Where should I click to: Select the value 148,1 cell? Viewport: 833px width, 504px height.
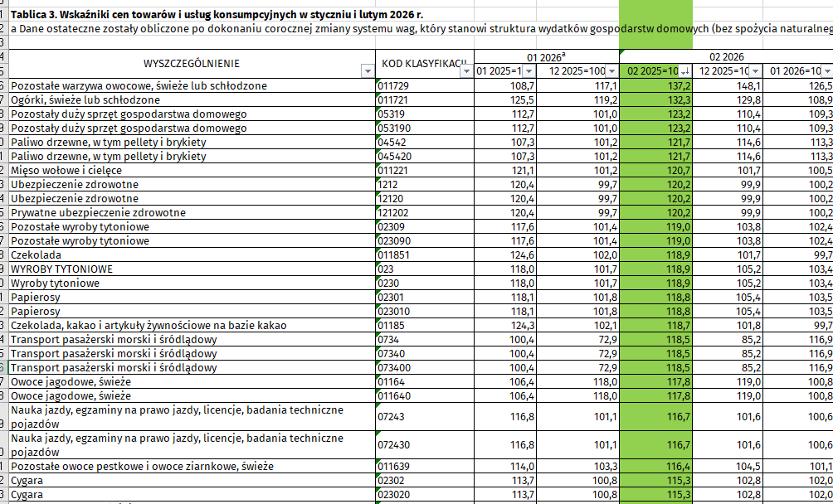point(728,86)
